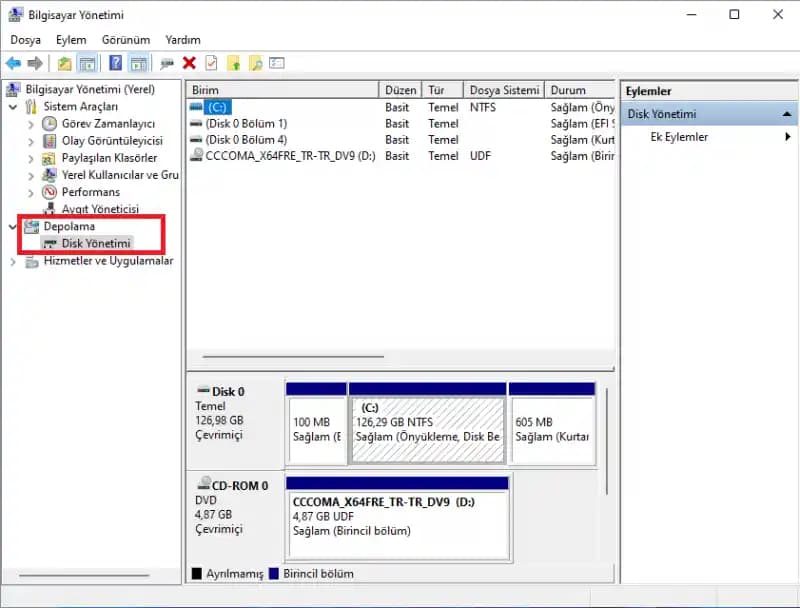Image resolution: width=800 pixels, height=608 pixels.
Task: Click the blue Back arrow toolbar icon
Action: 13,63
